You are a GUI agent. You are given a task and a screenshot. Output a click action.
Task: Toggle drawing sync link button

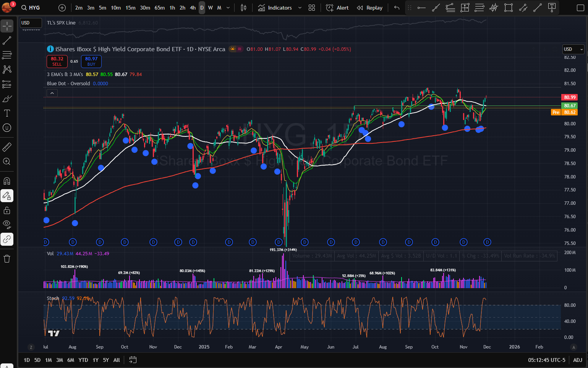(7, 239)
